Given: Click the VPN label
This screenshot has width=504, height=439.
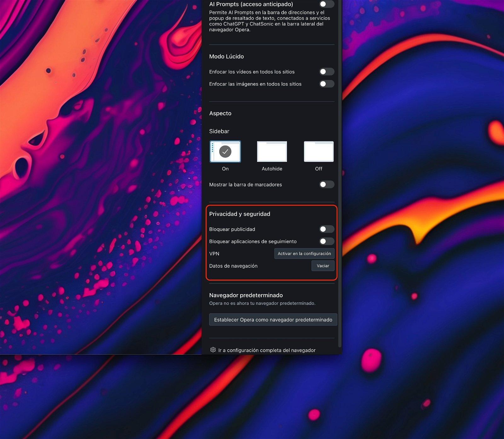Looking at the screenshot, I should coord(214,254).
